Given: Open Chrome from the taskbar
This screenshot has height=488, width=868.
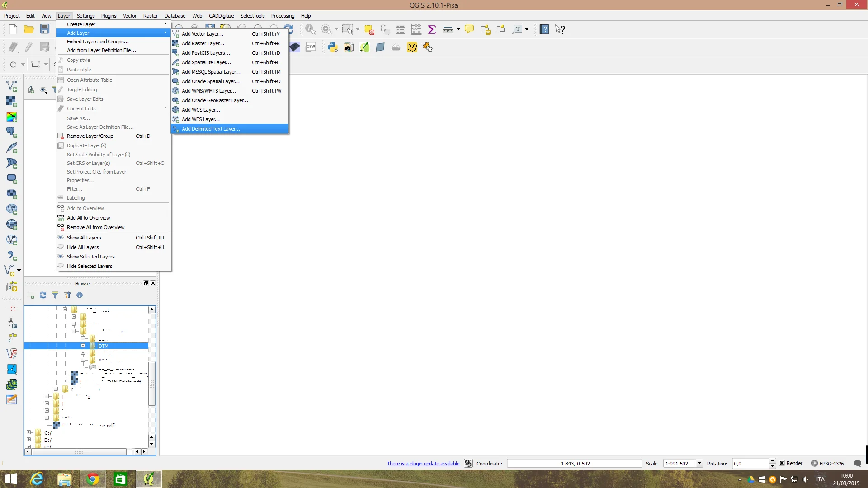Looking at the screenshot, I should click(92, 479).
